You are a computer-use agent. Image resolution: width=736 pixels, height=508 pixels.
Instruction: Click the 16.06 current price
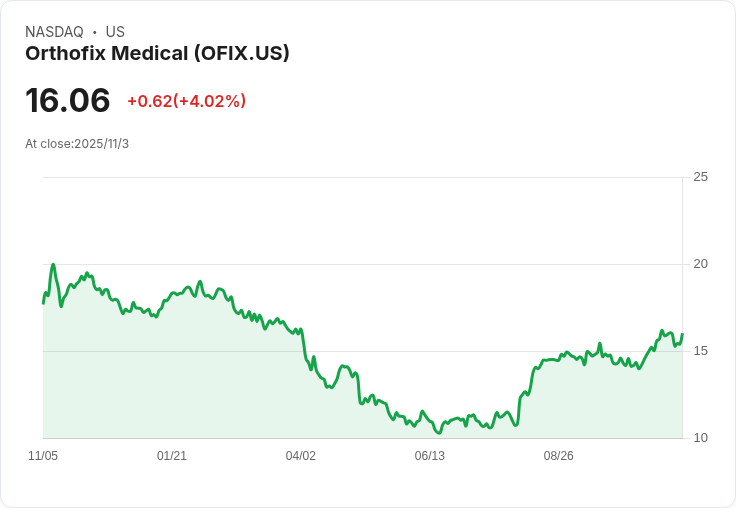coord(67,101)
